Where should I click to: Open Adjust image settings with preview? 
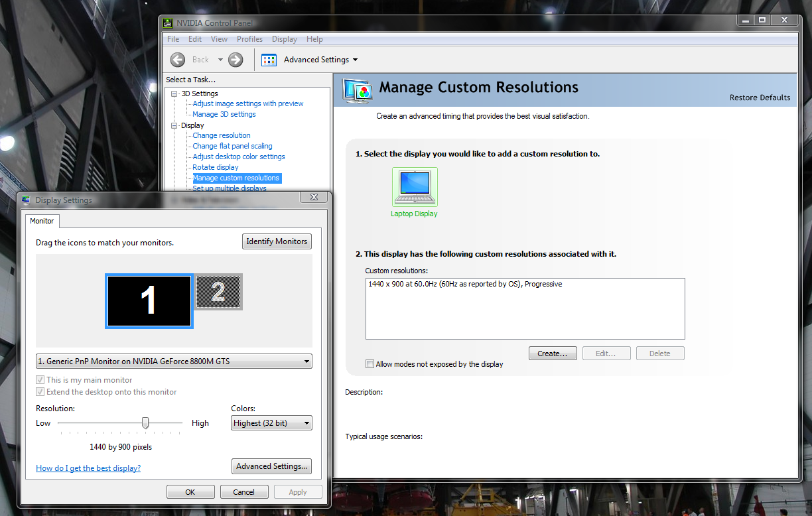[x=248, y=103]
